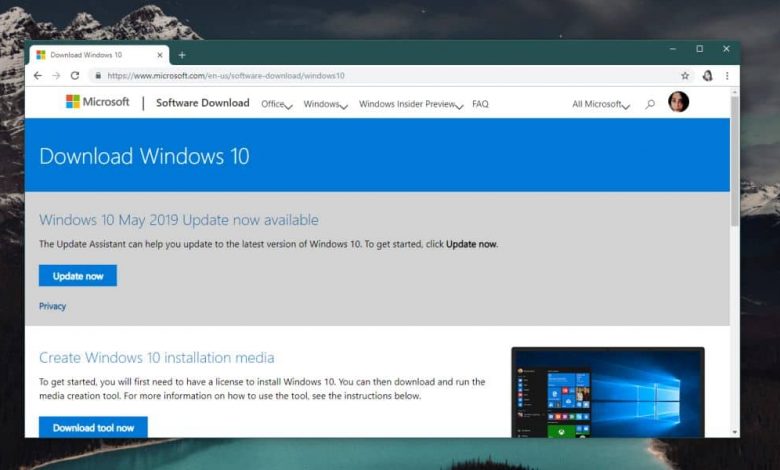Click the Download Windows 10 banner heading
The image size is (780, 470).
[144, 156]
